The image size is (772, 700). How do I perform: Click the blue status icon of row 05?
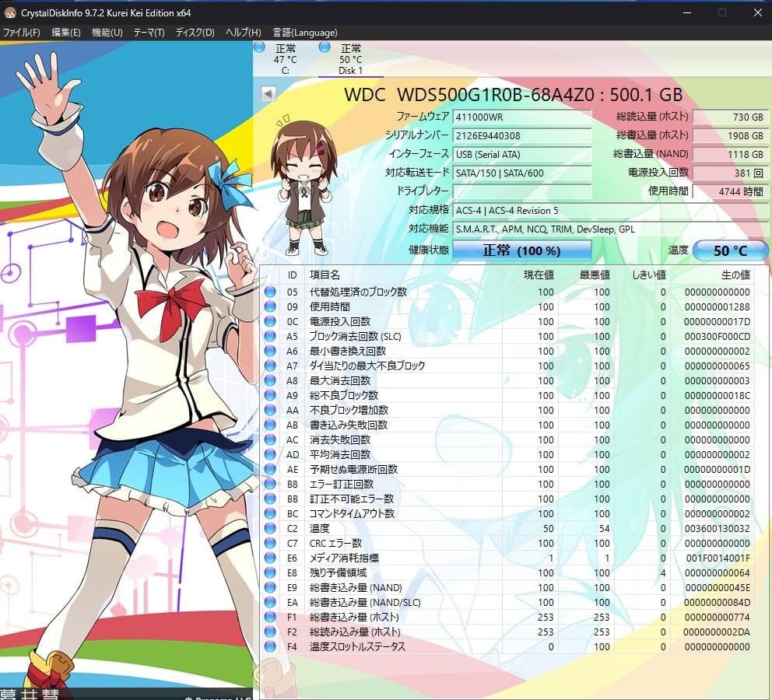click(x=270, y=292)
